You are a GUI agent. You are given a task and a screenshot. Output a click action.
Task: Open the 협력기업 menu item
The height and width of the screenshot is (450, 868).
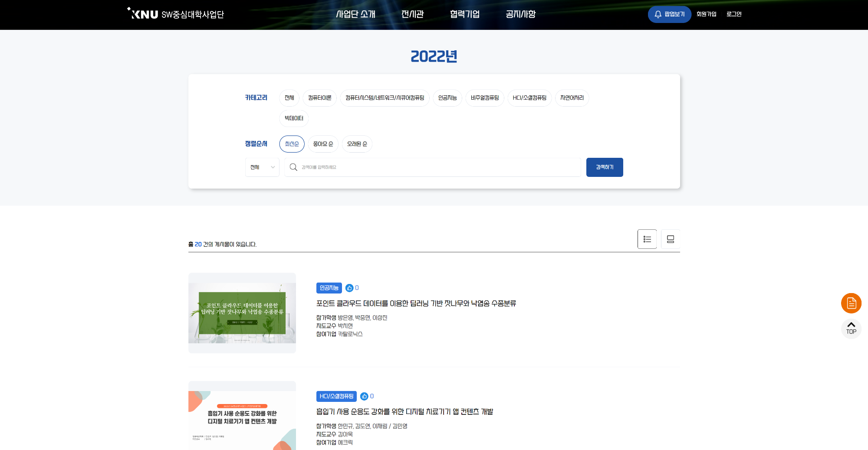point(464,14)
